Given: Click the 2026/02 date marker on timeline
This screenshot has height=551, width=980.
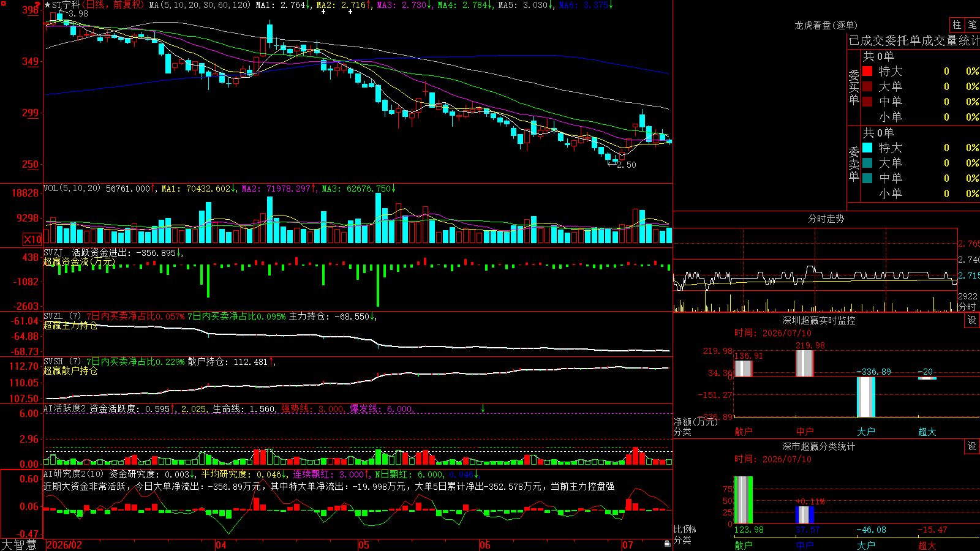Looking at the screenshot, I should pyautogui.click(x=64, y=545).
